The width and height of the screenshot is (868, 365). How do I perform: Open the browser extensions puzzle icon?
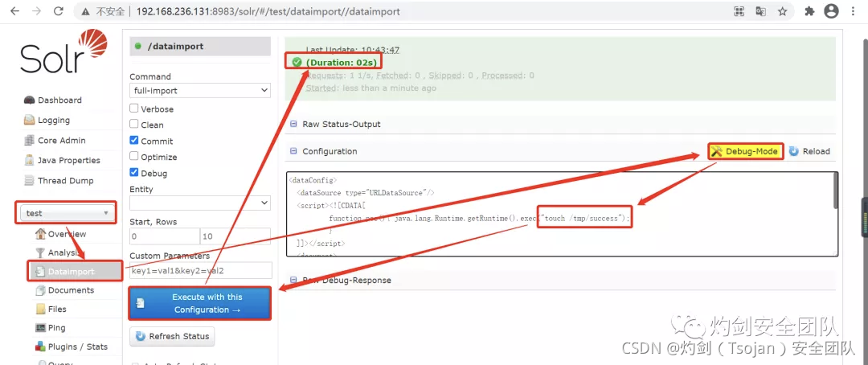[809, 11]
